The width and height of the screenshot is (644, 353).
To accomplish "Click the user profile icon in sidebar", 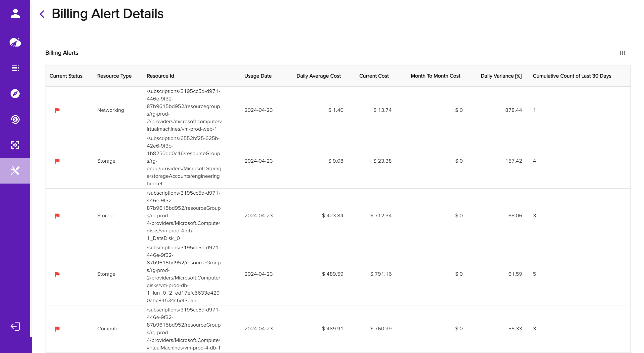I will click(x=15, y=13).
